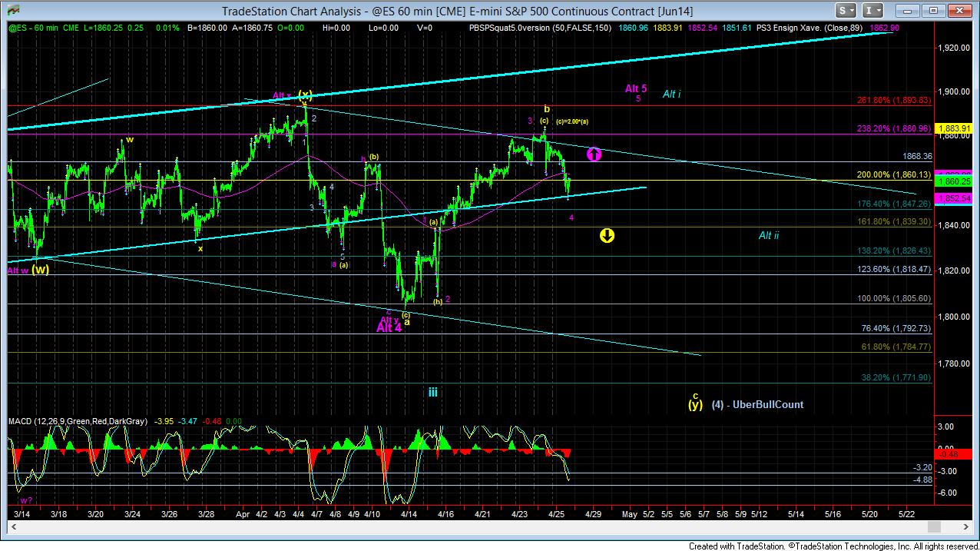The height and width of the screenshot is (551, 980).
Task: Click the 1,883.91 price axis tag
Action: coord(952,128)
